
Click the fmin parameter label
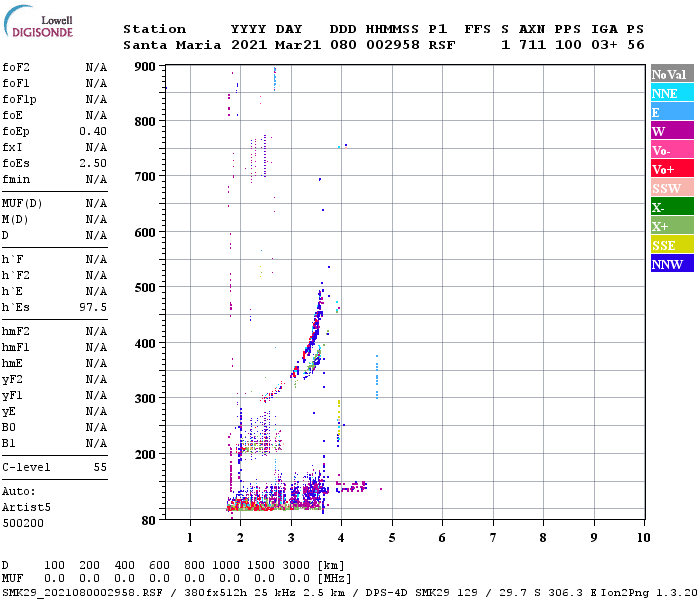16,179
